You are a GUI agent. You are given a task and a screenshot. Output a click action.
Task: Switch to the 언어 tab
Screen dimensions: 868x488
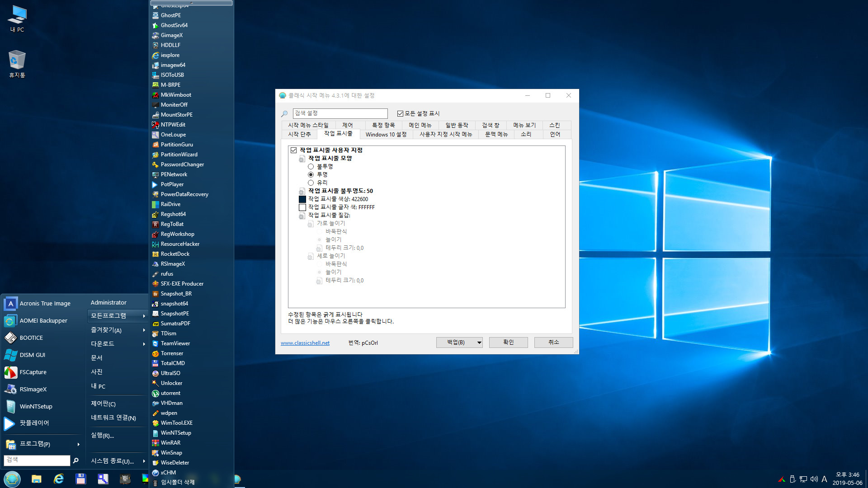[x=555, y=134]
